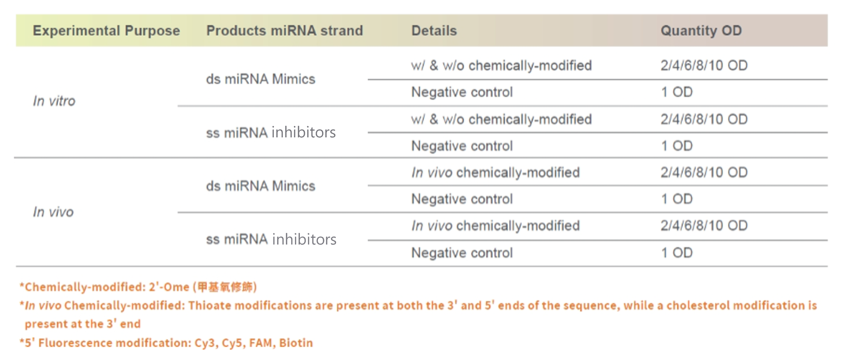Click the 5' Fluorescence modification footnote
Viewport: 868px width, 358px height.
pos(166,343)
